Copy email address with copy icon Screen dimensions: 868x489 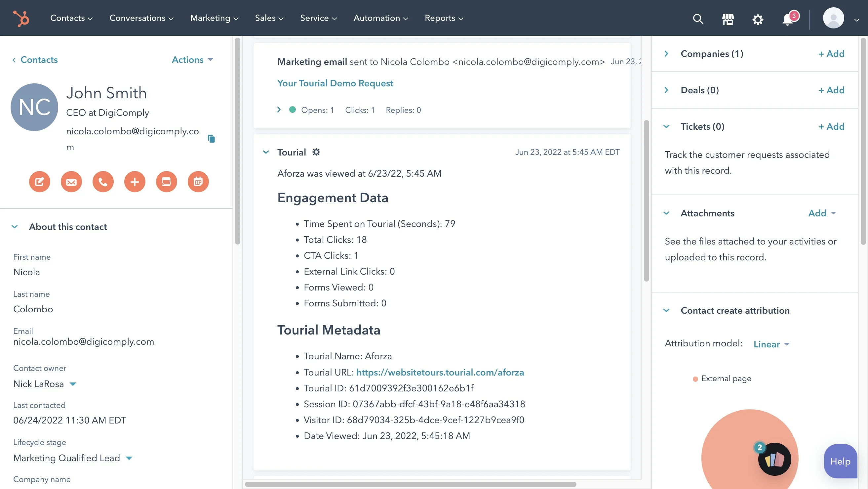pos(211,139)
